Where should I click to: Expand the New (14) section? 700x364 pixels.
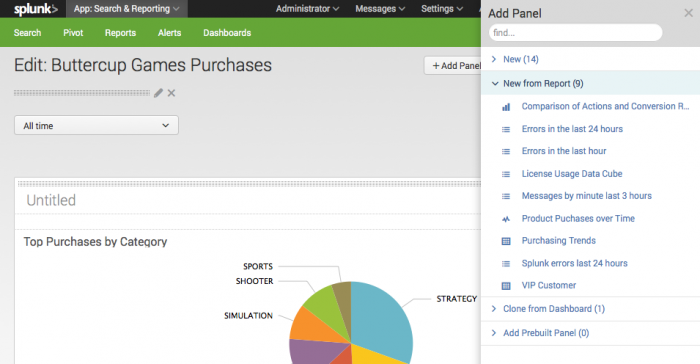pos(591,59)
